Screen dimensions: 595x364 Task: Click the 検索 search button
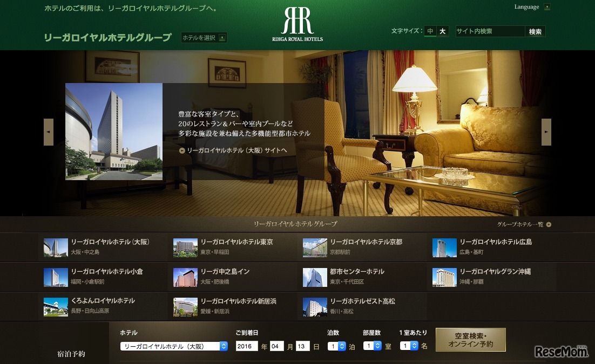click(x=535, y=31)
